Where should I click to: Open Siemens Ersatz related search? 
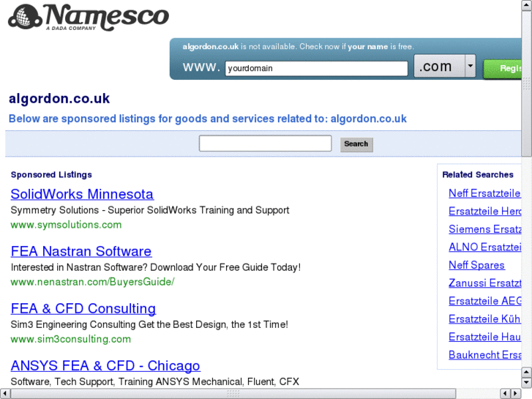[485, 229]
